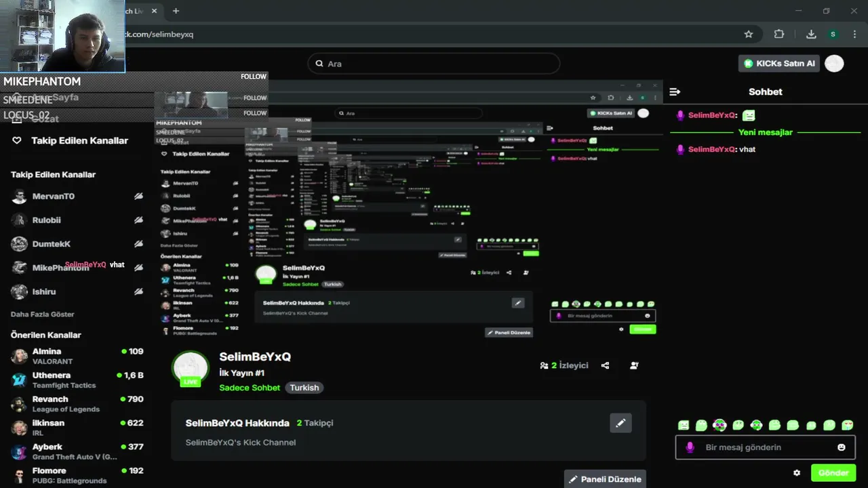Open Revanch League of Legends in the large sidebar
Image resolution: width=868 pixels, height=488 pixels.
(x=77, y=403)
